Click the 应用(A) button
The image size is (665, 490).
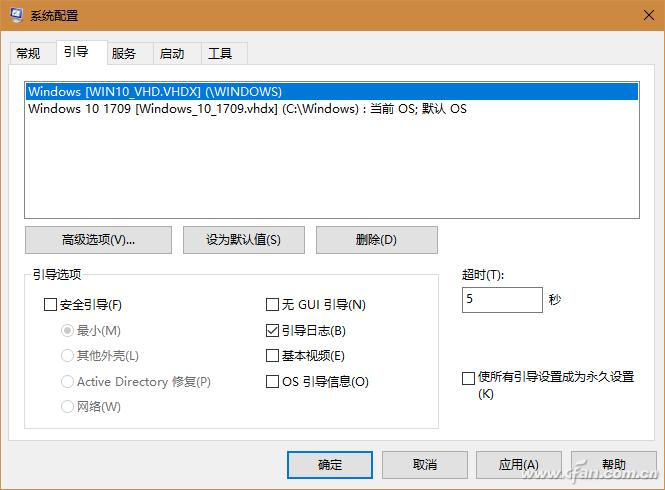click(x=519, y=465)
